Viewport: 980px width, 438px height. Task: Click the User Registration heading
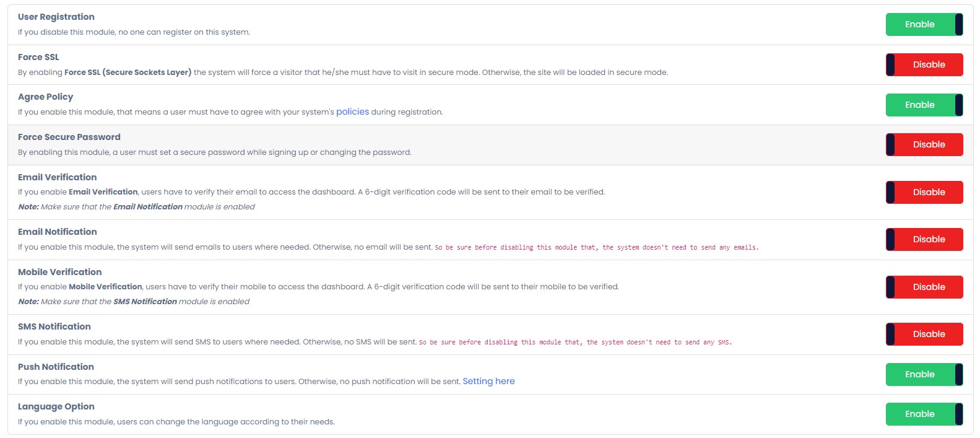(x=56, y=17)
